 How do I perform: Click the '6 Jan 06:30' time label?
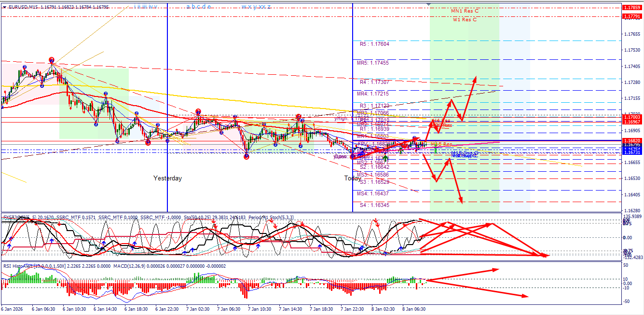point(43,309)
